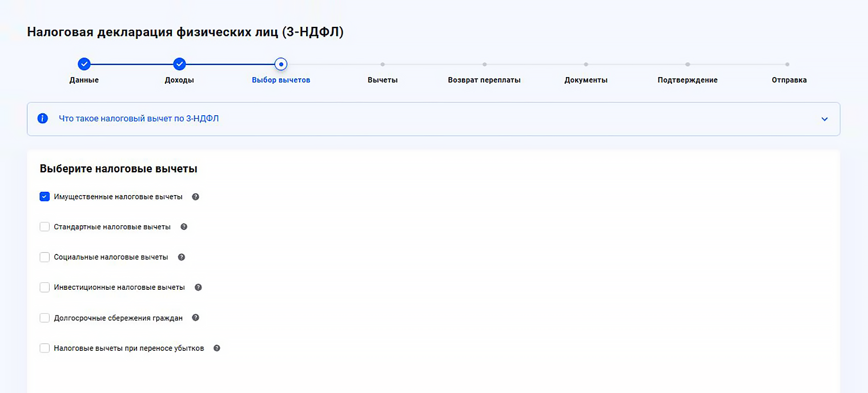
Task: Click the blue info icon in the banner
Action: (42, 119)
